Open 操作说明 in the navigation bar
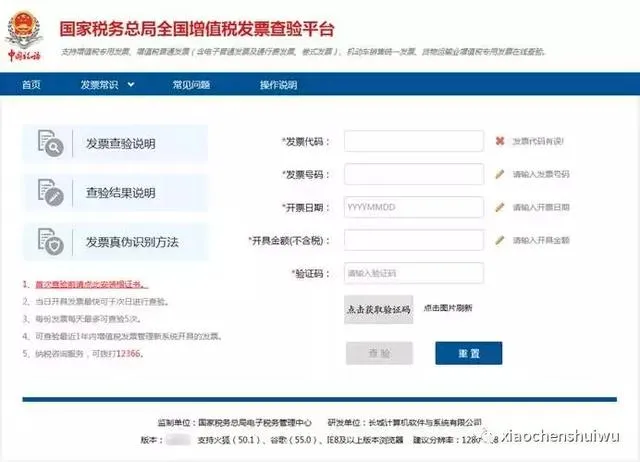Screen dimensions: 640x462 pos(278,84)
